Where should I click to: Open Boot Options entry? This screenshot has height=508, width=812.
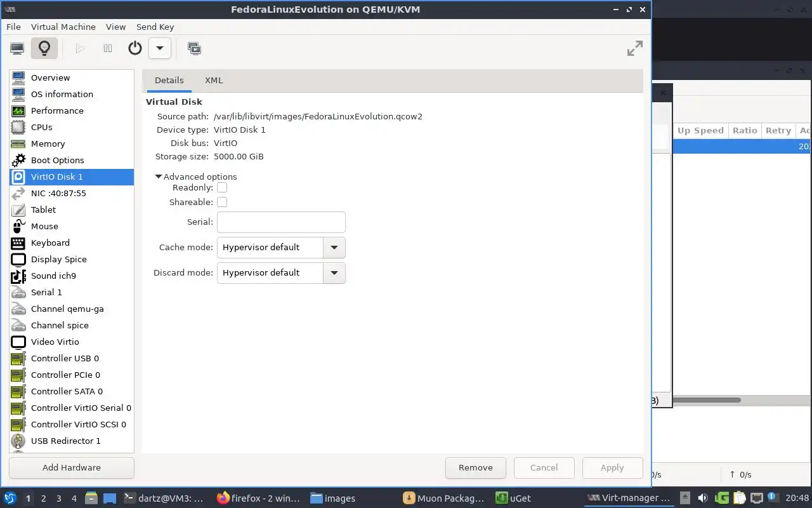(x=72, y=160)
